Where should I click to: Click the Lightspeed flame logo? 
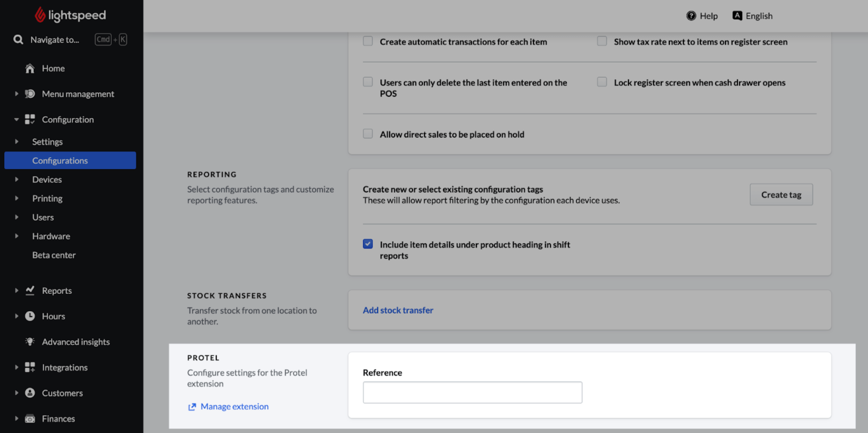[40, 15]
